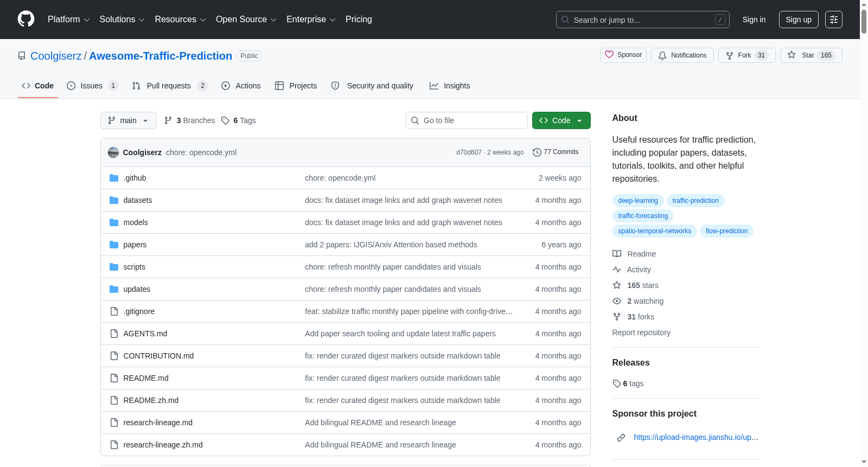Viewport: 868px width, 467px height.
Task: Click the link icon under Sponsor this project
Action: coord(621,438)
